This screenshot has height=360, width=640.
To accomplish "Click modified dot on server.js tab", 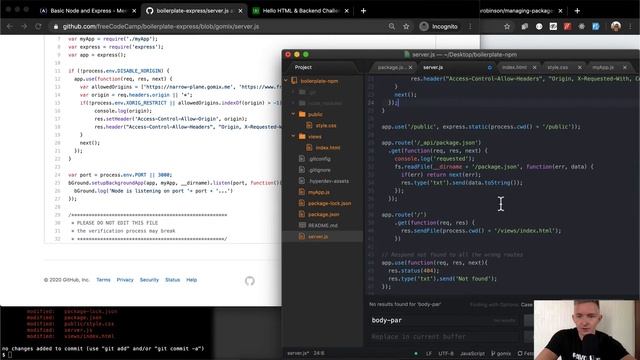I will coord(490,67).
